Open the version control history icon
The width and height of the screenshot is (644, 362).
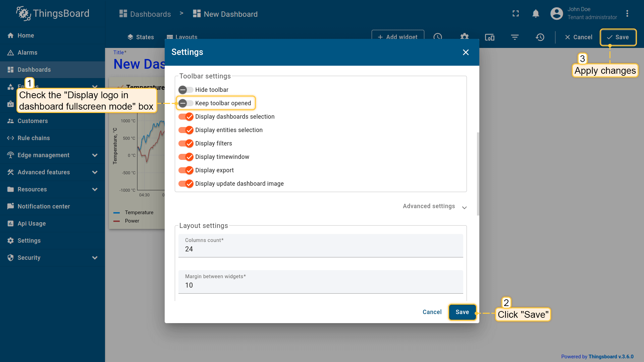pos(540,37)
